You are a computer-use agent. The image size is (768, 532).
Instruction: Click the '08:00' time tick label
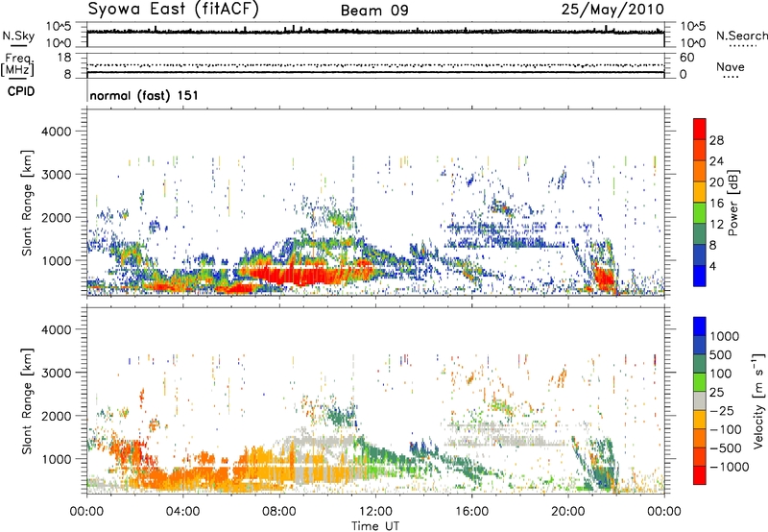point(279,512)
